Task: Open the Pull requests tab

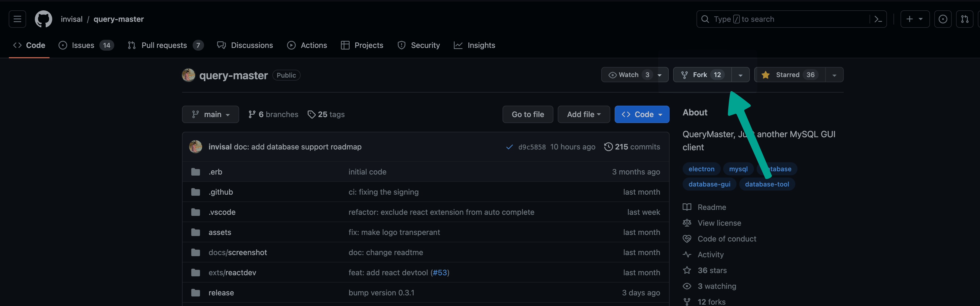Action: (x=165, y=45)
